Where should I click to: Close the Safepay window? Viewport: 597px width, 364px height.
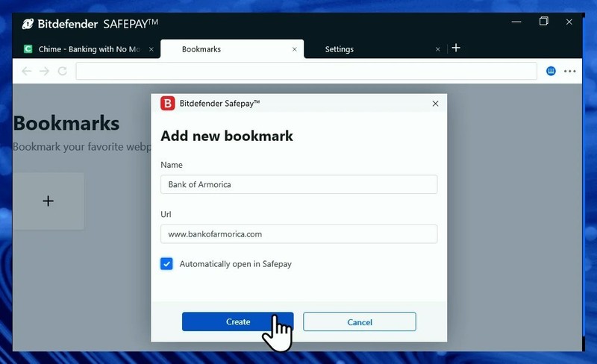pyautogui.click(x=569, y=22)
